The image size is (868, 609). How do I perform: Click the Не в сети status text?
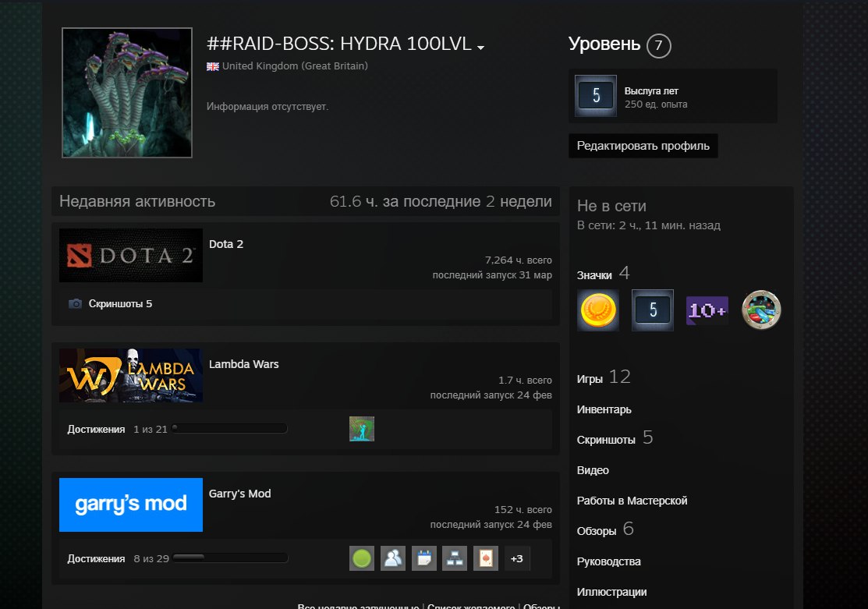point(611,206)
